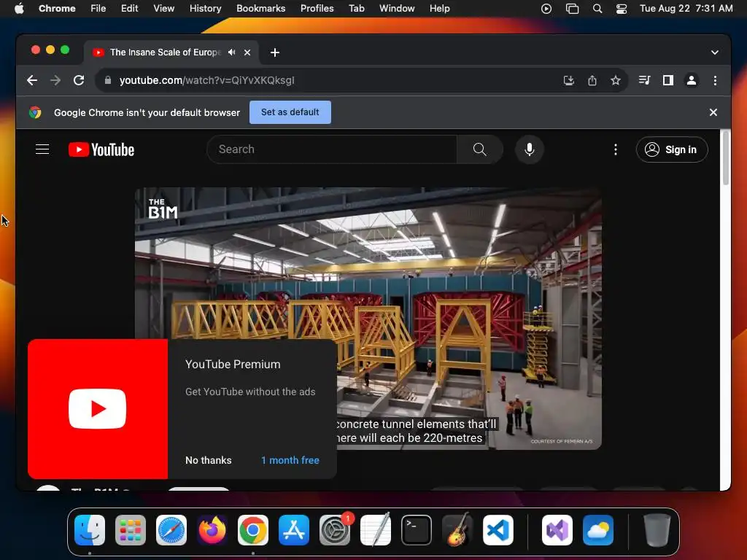Image resolution: width=747 pixels, height=560 pixels.
Task: Open Visual Studio Code from the dock
Action: [x=498, y=530]
